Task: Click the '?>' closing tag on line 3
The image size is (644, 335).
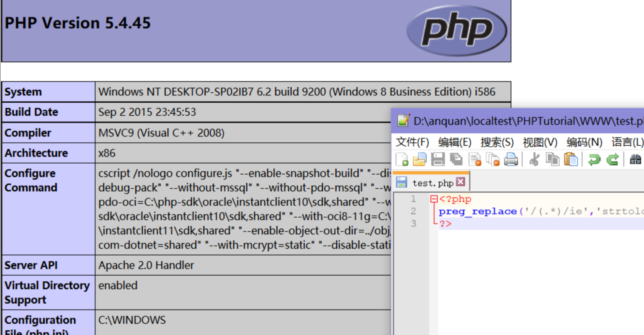Action: 445,224
